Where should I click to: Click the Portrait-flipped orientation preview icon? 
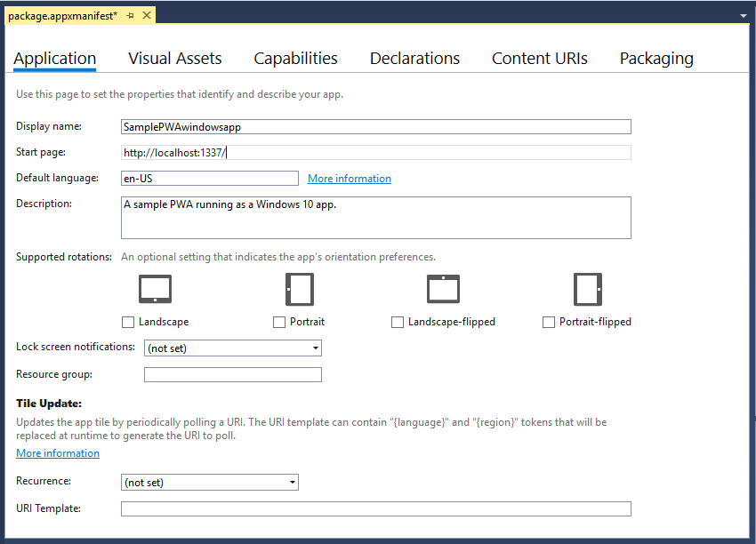click(x=587, y=288)
